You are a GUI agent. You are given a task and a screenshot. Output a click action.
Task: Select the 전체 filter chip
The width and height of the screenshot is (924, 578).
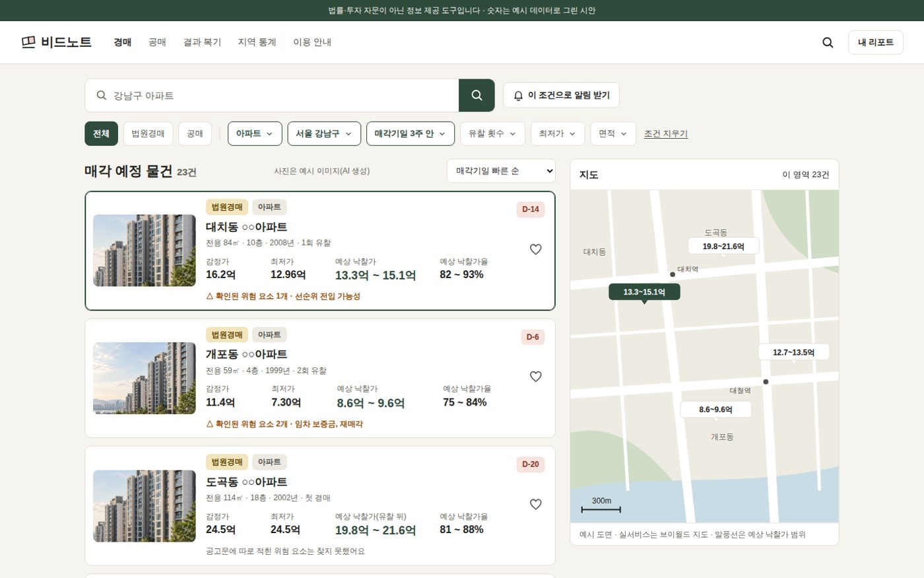point(101,133)
